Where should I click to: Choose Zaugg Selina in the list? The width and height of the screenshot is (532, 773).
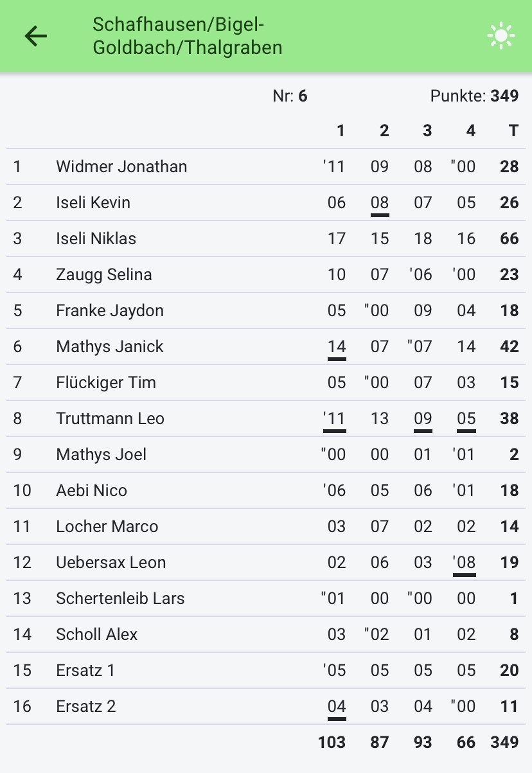(x=104, y=274)
